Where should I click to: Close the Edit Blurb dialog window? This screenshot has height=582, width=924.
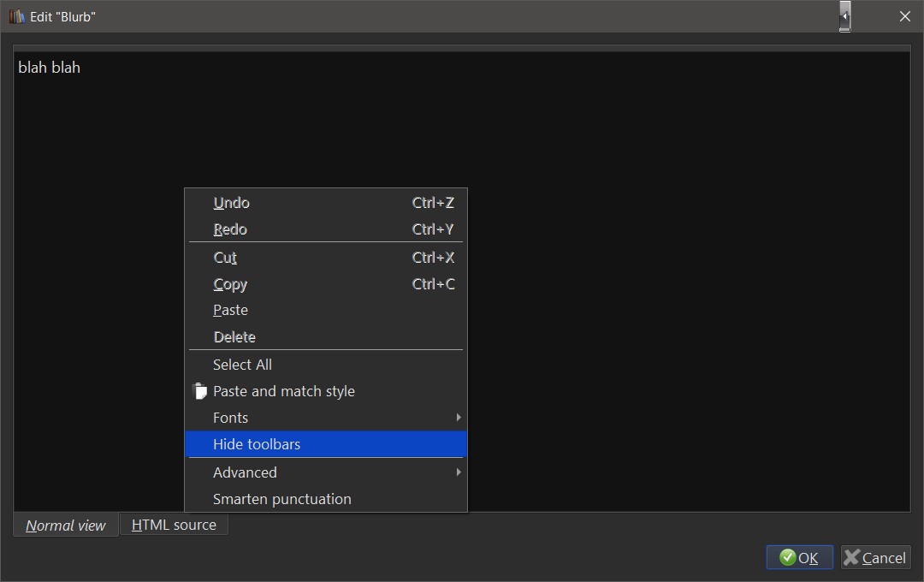(905, 16)
